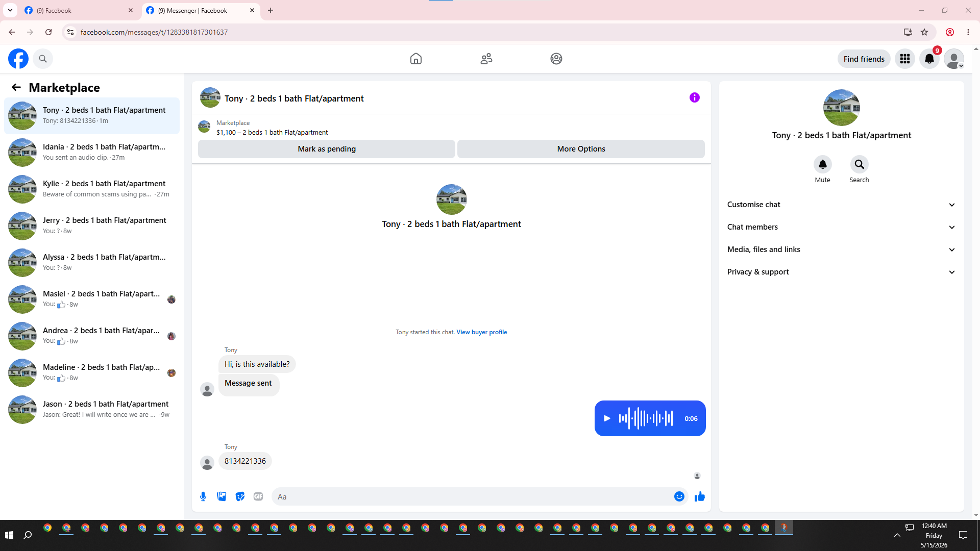Viewport: 980px width, 551px height.
Task: Open tab search dropdown in Chrome
Action: (x=10, y=10)
